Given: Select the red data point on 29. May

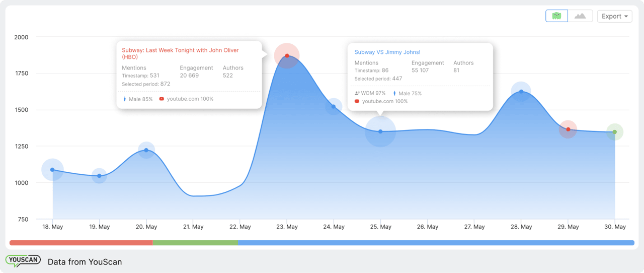Looking at the screenshot, I should tap(568, 129).
